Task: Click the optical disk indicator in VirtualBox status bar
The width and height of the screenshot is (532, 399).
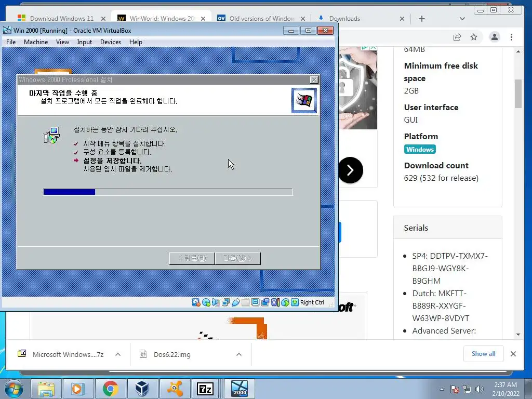Action: click(x=206, y=302)
